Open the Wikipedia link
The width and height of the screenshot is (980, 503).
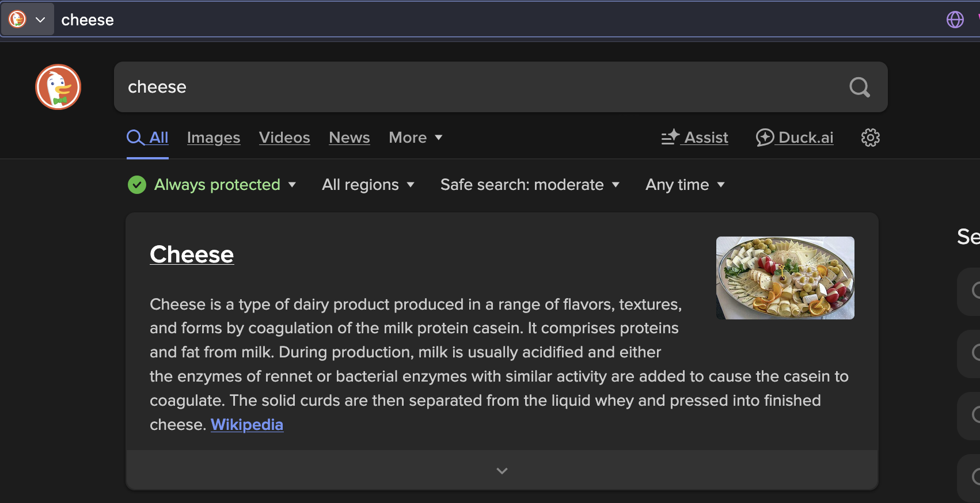(x=247, y=425)
